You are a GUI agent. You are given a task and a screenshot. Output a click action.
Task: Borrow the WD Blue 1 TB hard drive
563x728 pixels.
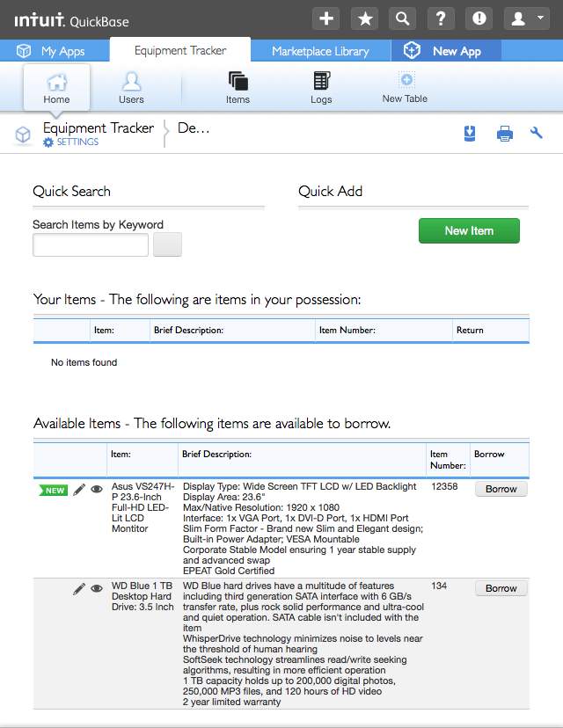[501, 588]
